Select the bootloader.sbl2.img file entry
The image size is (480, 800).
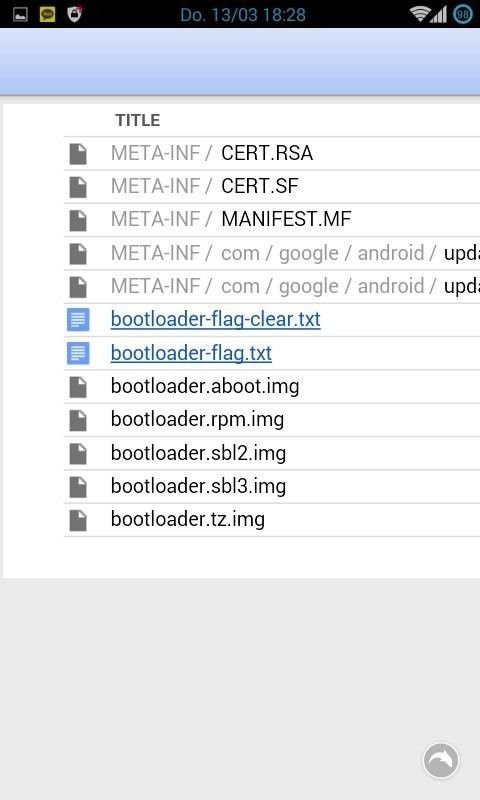click(198, 453)
